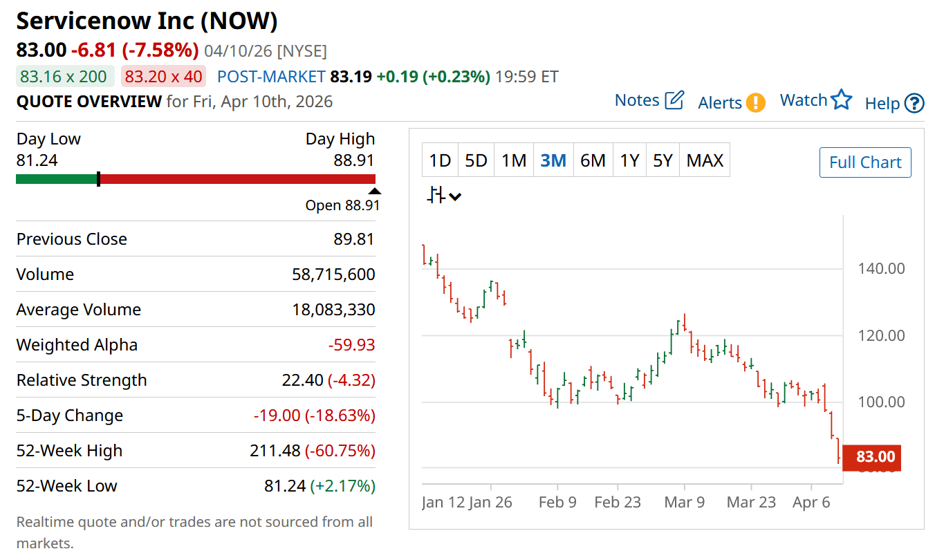Image resolution: width=935 pixels, height=560 pixels.
Task: Click the 19:59 ET timestamp
Action: click(526, 76)
